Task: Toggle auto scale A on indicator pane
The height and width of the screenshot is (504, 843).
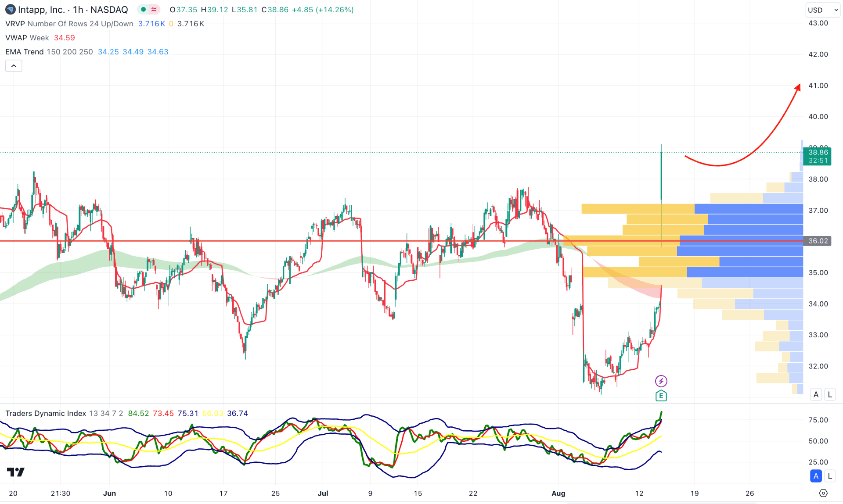Action: pos(816,475)
